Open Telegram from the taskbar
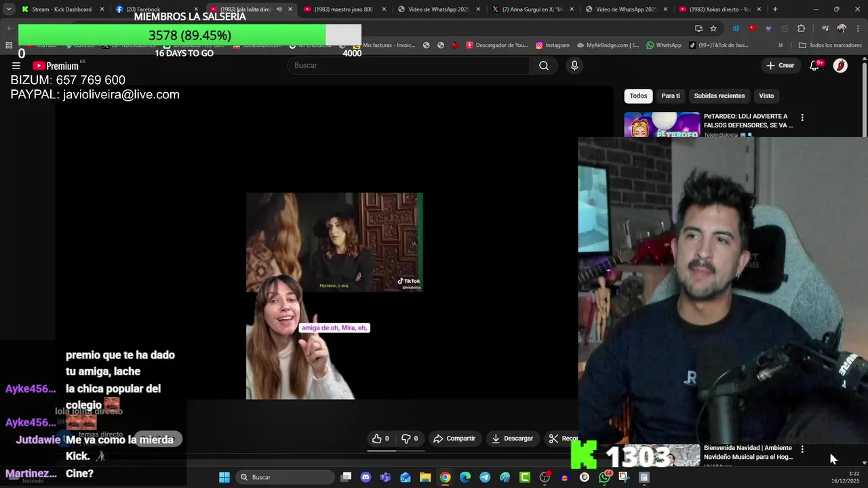The image size is (868, 488). tap(485, 477)
